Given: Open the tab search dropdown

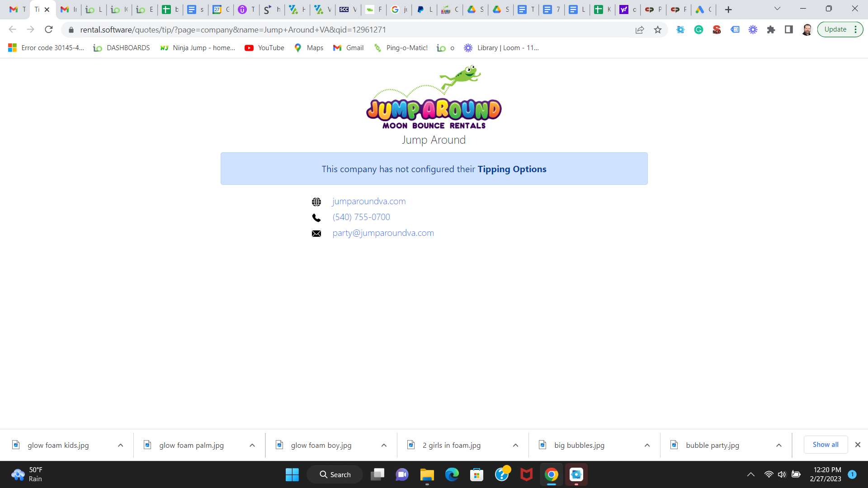Looking at the screenshot, I should pos(777,9).
